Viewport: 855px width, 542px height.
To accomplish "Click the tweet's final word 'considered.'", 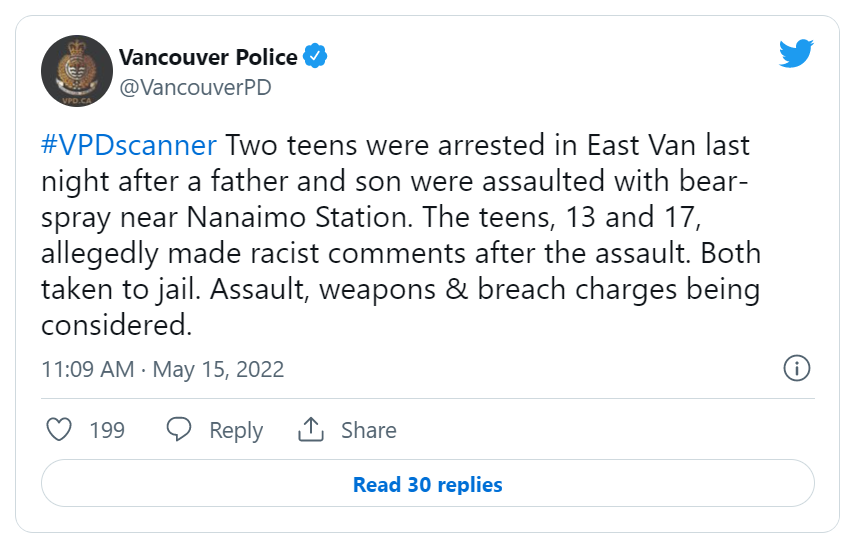I will click(x=117, y=326).
